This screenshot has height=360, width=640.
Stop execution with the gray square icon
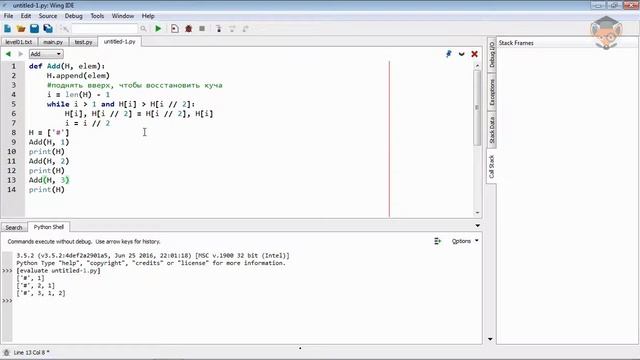pos(202,29)
